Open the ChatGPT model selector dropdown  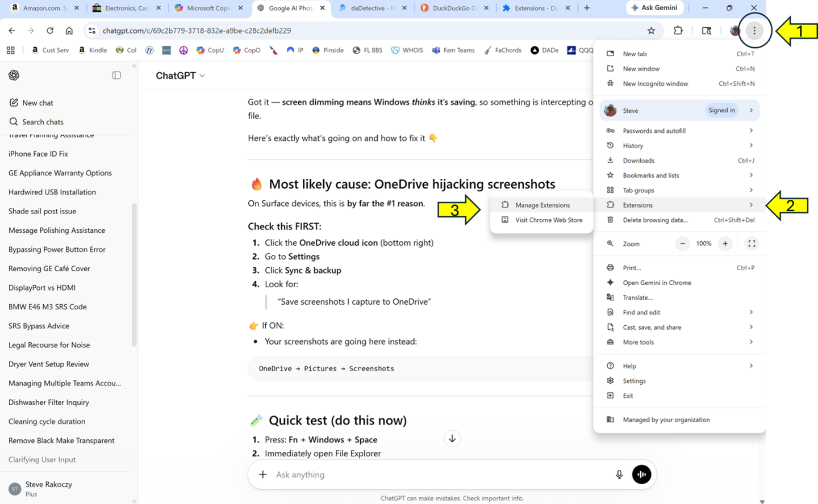click(x=181, y=75)
